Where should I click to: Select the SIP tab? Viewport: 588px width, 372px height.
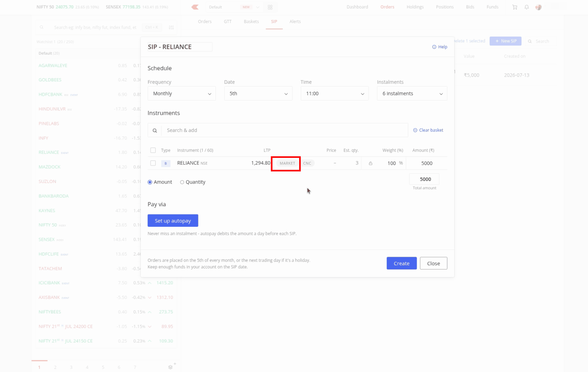[x=274, y=22]
